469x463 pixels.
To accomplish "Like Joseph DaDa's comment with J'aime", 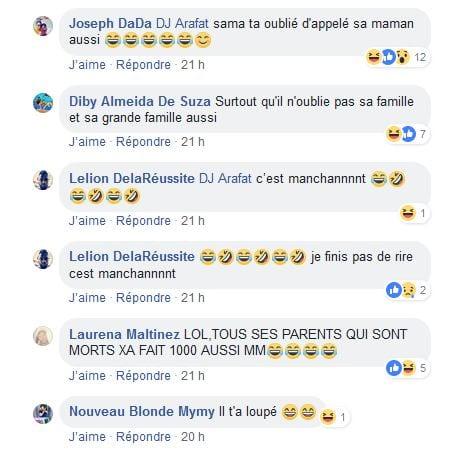I will click(x=87, y=65).
